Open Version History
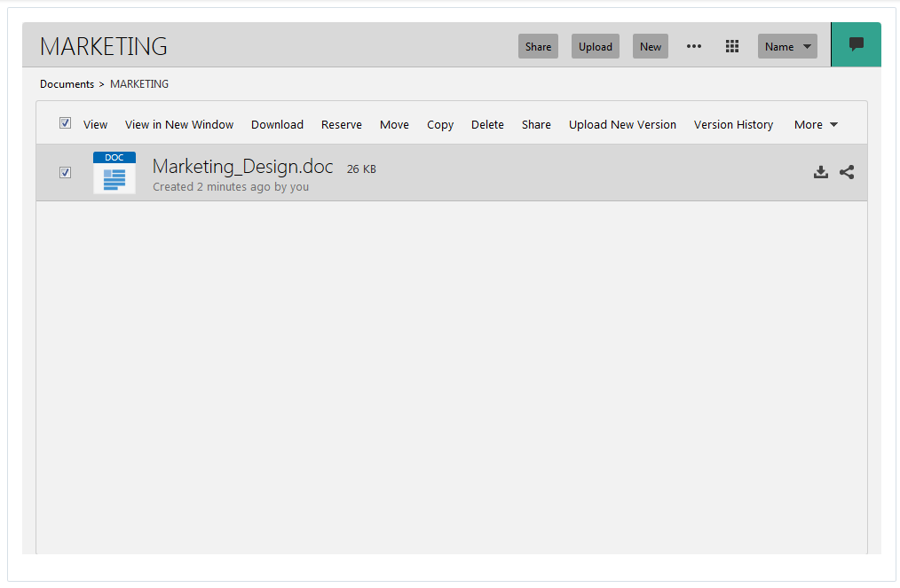 (733, 124)
